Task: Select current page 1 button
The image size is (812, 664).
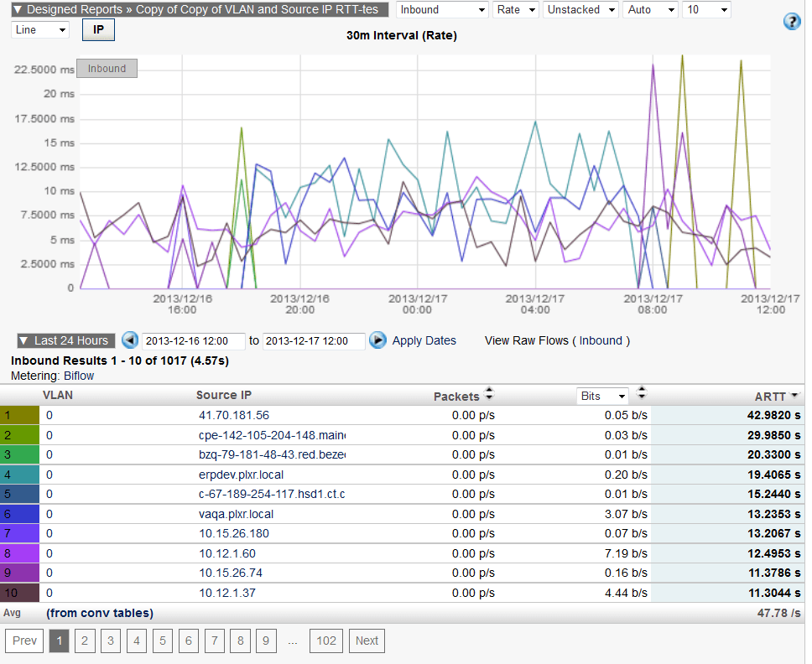Action: pos(59,641)
